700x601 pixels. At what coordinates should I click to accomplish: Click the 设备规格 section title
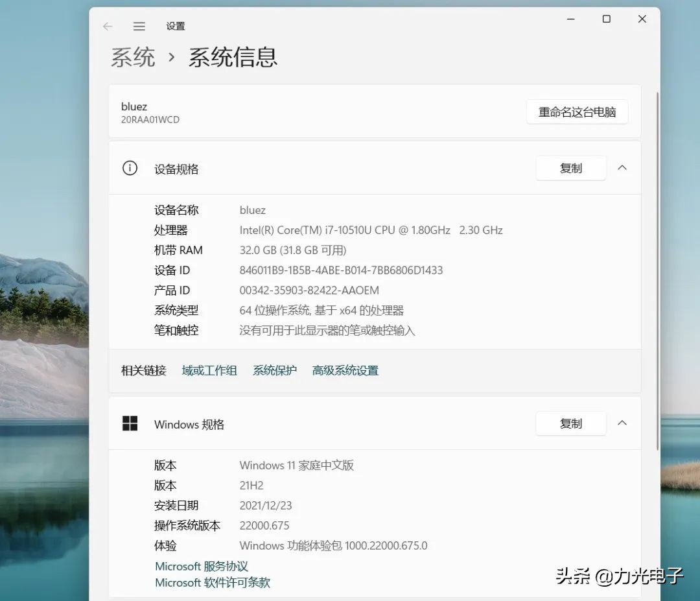point(176,169)
